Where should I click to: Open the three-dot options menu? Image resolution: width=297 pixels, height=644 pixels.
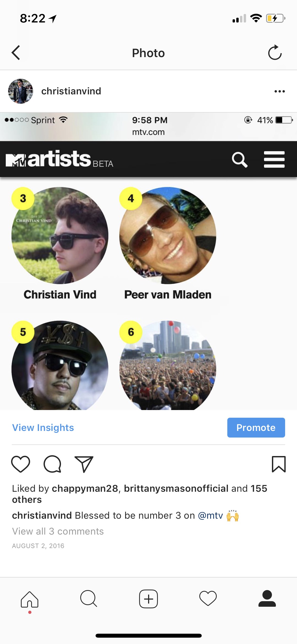coord(280,91)
